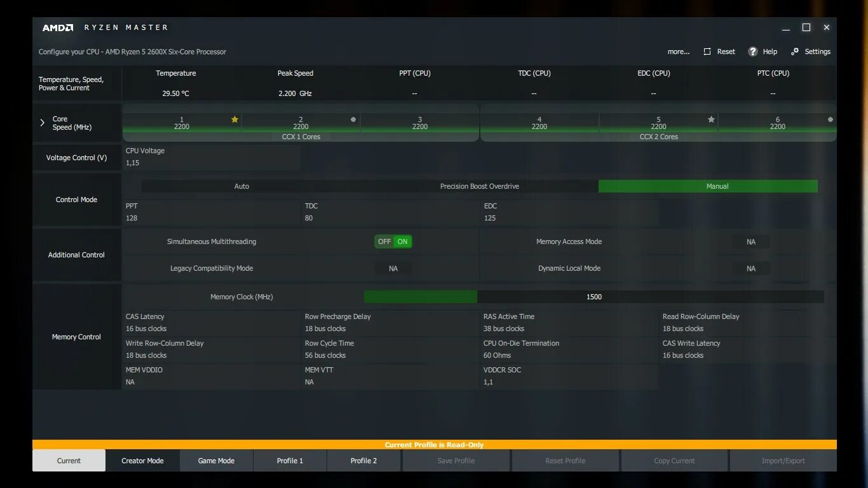Viewport: 868px width, 488px height.
Task: Click the gold star on core 1
Action: tap(234, 119)
